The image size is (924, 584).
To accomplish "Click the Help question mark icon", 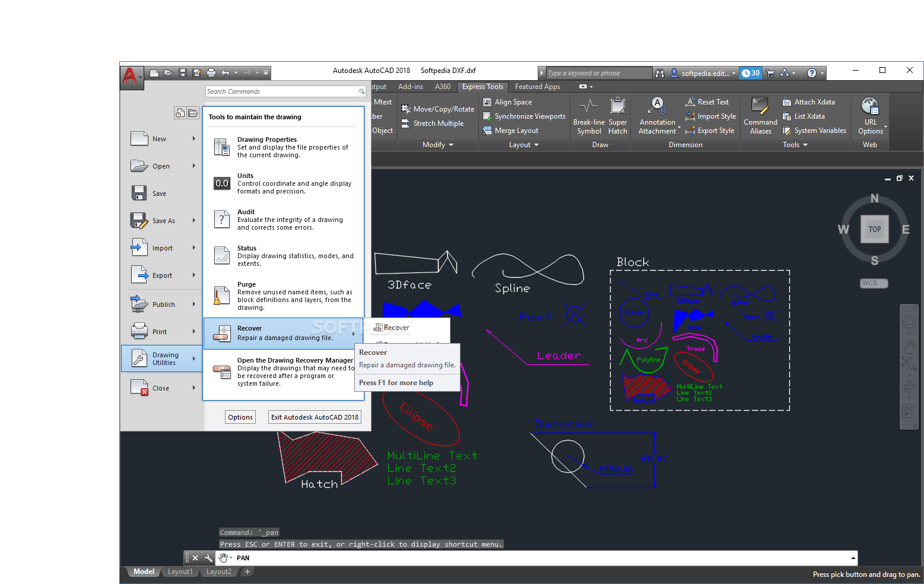I will coord(812,73).
